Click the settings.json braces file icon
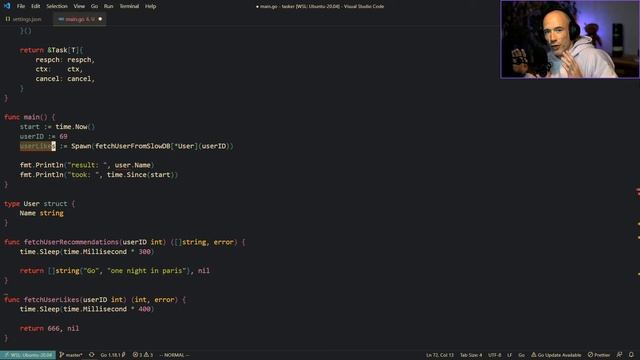 click(8, 19)
